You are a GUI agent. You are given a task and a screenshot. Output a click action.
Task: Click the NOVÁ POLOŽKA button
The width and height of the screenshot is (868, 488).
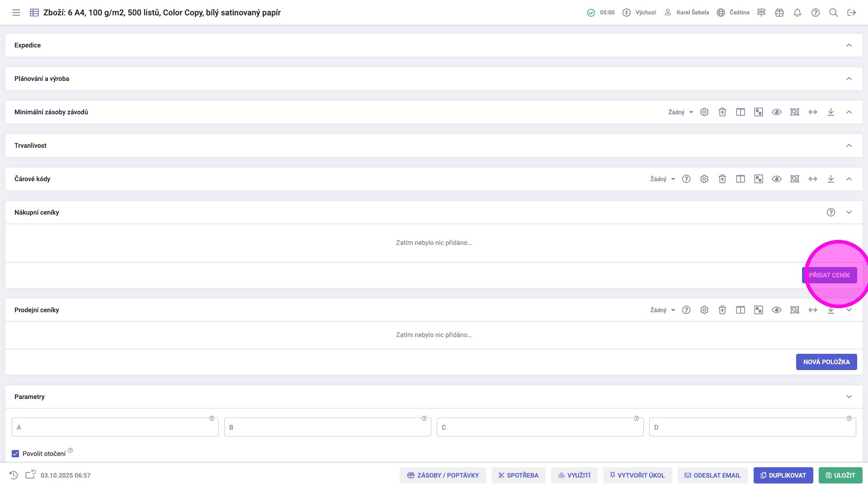[x=826, y=362]
